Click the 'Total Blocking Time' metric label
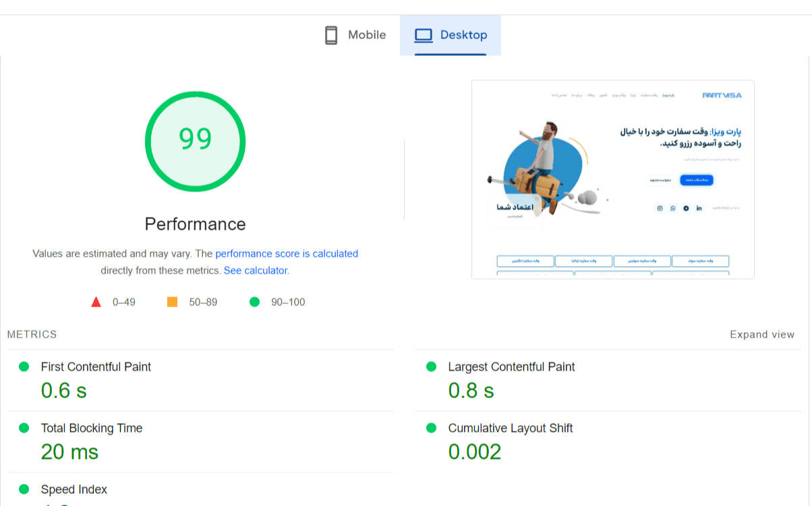812x506 pixels. (92, 429)
